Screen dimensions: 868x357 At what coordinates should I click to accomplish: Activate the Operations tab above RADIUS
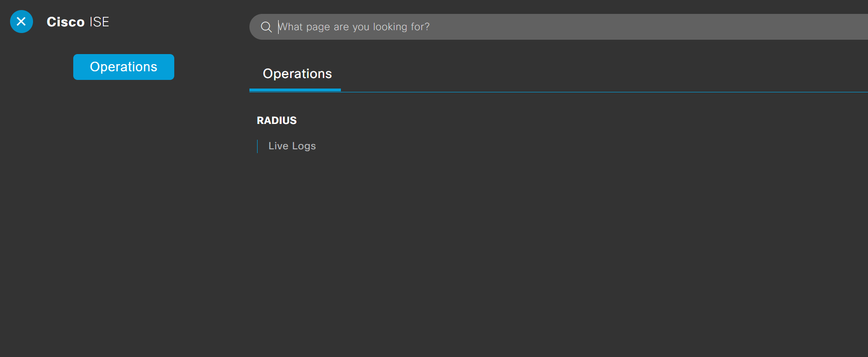(x=297, y=74)
